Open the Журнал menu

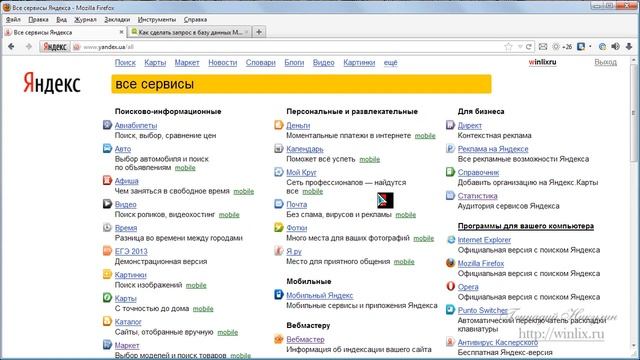(x=85, y=19)
